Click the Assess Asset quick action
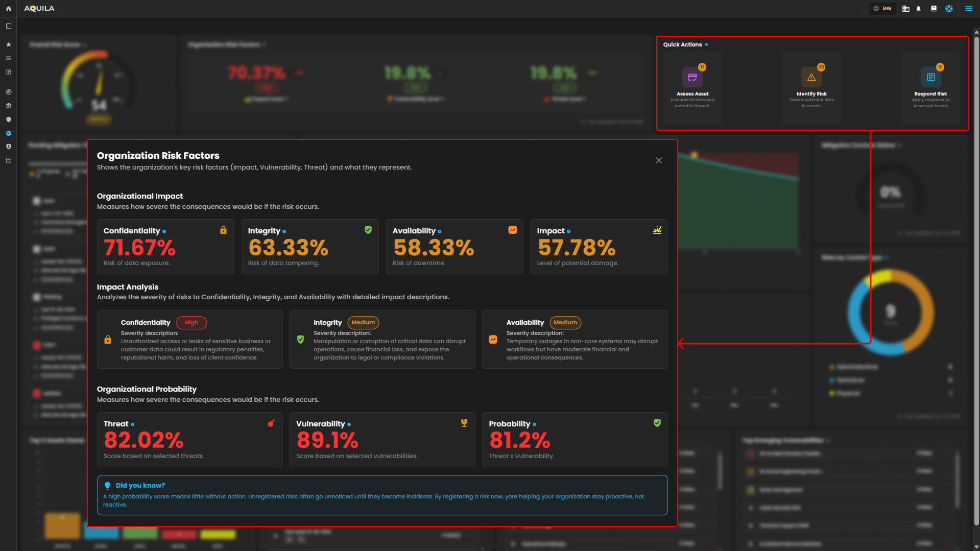Screen dimensions: 980x551 tap(692, 87)
